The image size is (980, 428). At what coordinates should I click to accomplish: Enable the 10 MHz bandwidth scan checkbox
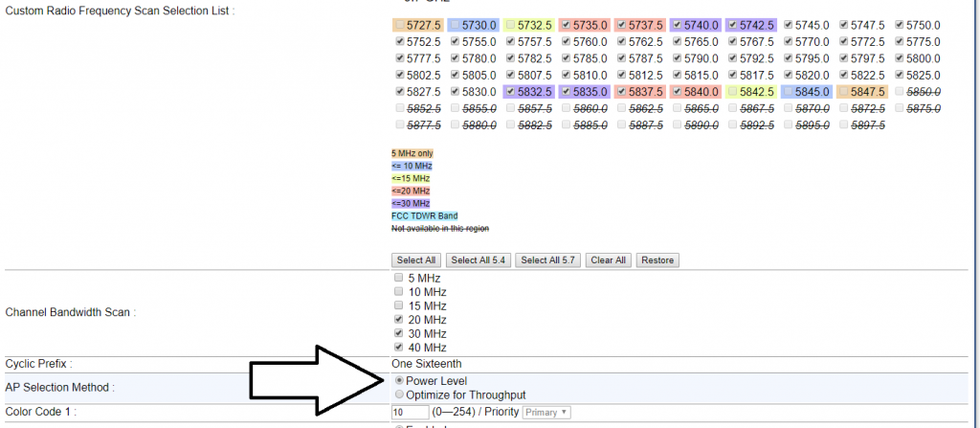point(399,292)
